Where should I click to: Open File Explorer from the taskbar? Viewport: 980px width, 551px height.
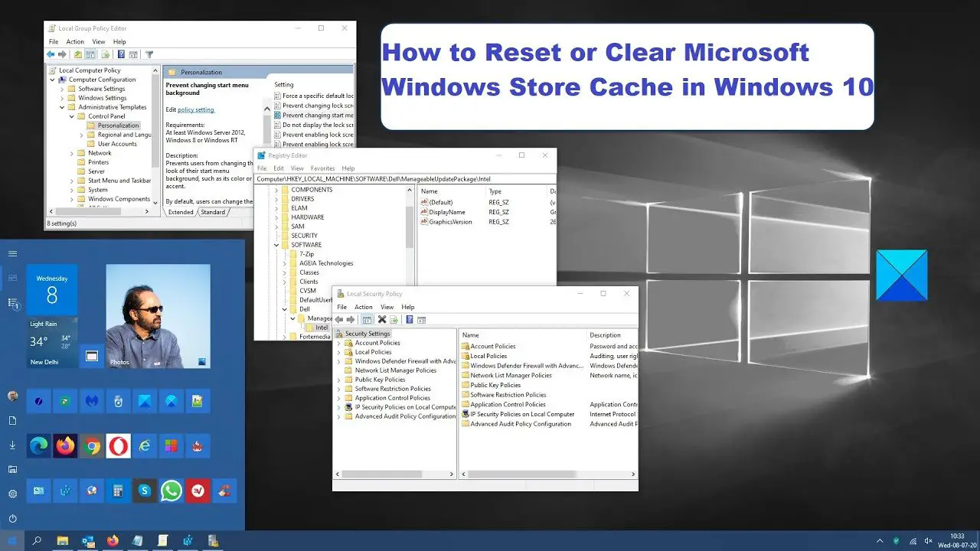[x=63, y=540]
